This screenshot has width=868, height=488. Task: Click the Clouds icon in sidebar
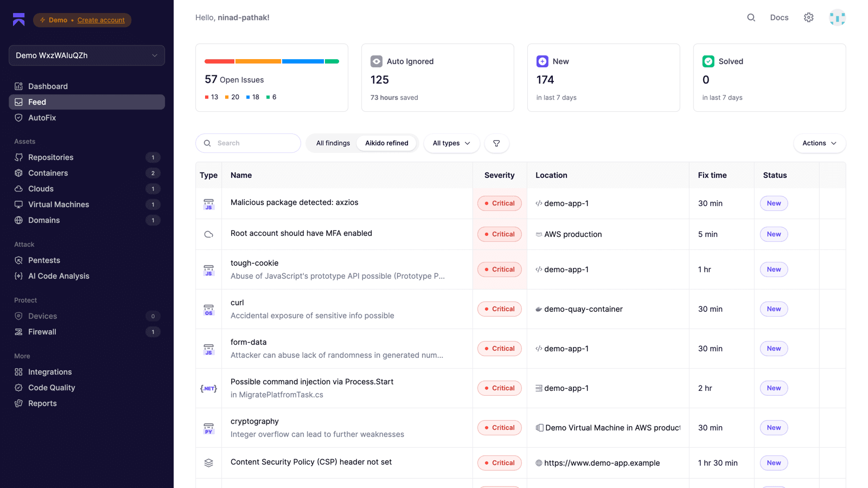coord(18,189)
